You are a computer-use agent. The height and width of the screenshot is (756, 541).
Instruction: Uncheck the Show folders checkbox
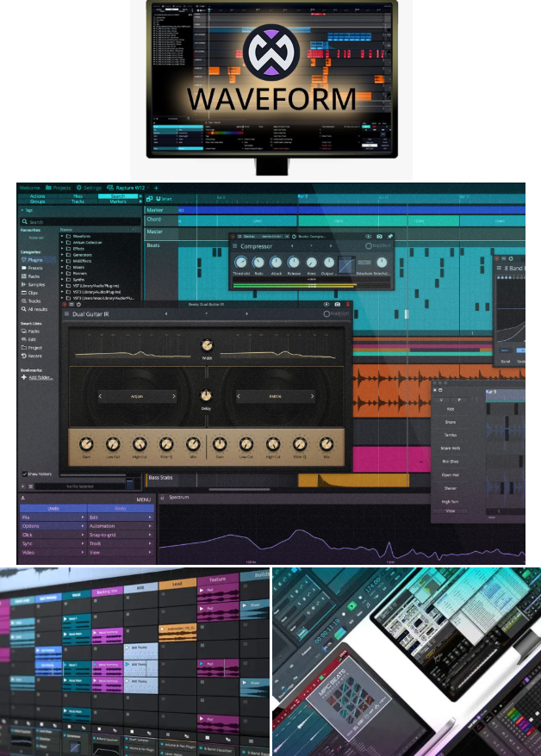click(x=25, y=474)
